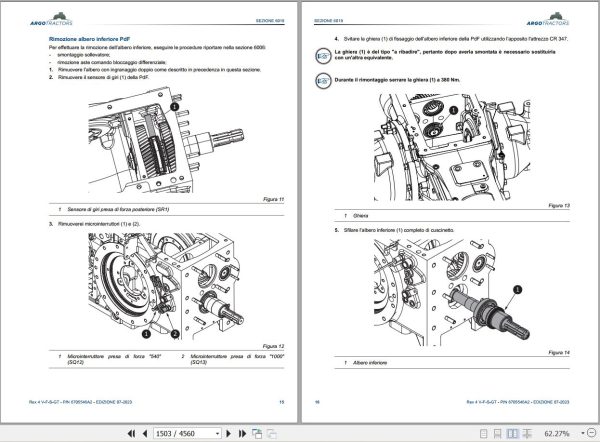Click the note icon beside 'La ghiera (1) è del tipo'
The image size is (600, 442).
[x=323, y=56]
